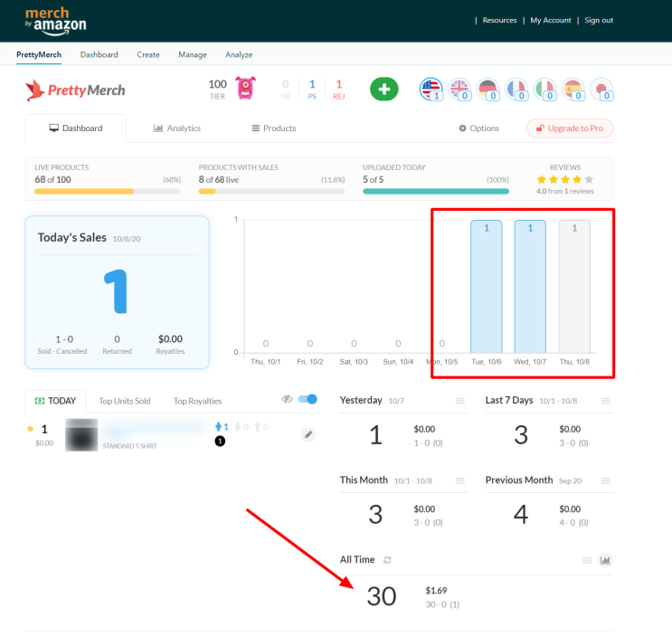The width and height of the screenshot is (672, 637).
Task: Click the All Time total 30
Action: (382, 596)
